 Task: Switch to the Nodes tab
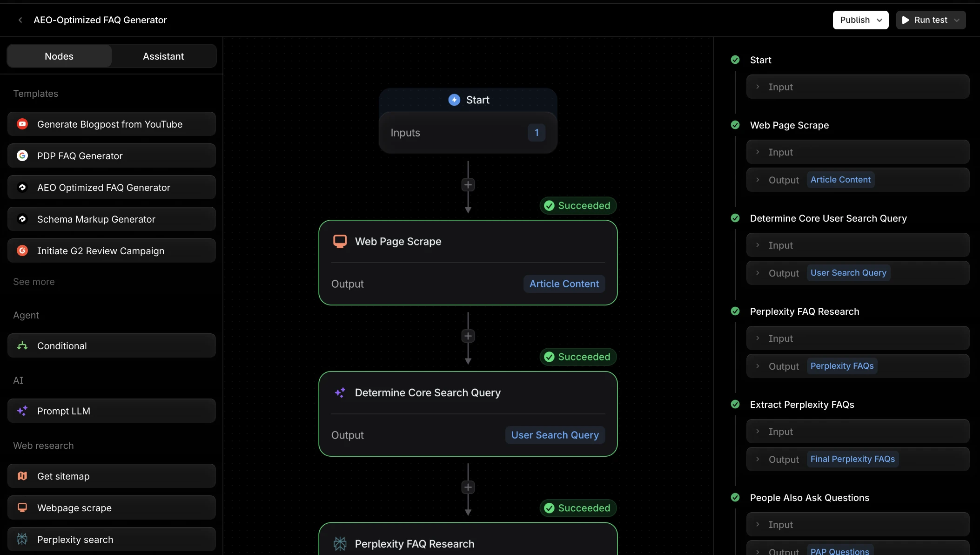[x=59, y=56]
